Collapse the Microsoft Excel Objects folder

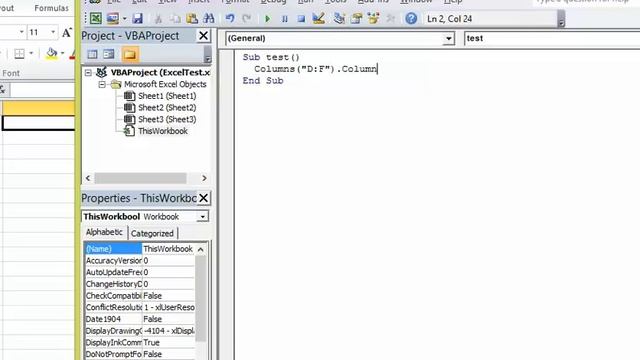pyautogui.click(x=102, y=84)
